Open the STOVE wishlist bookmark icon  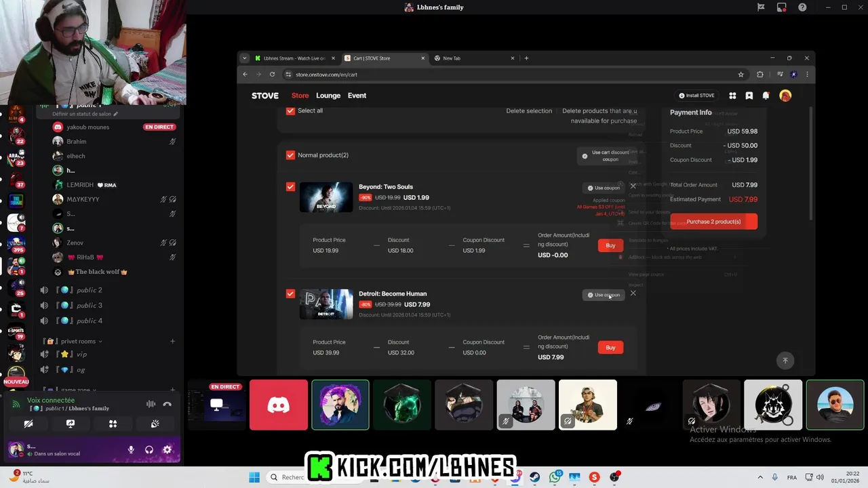point(749,96)
